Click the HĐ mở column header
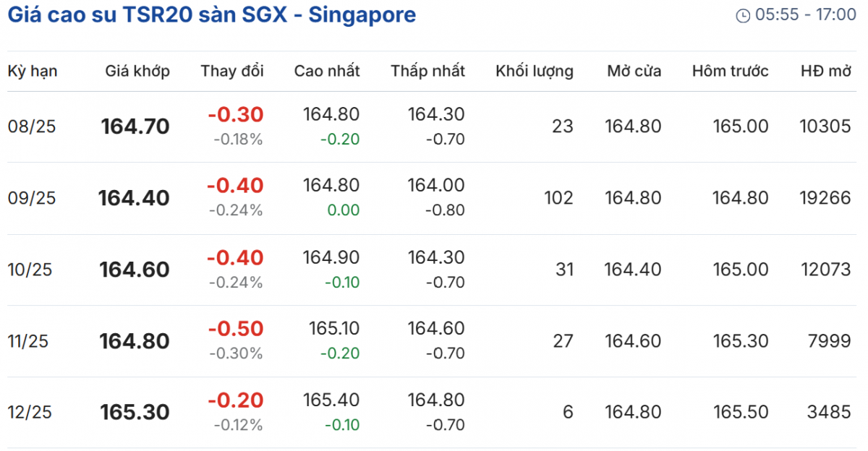Image resolution: width=868 pixels, height=451 pixels. point(825,71)
